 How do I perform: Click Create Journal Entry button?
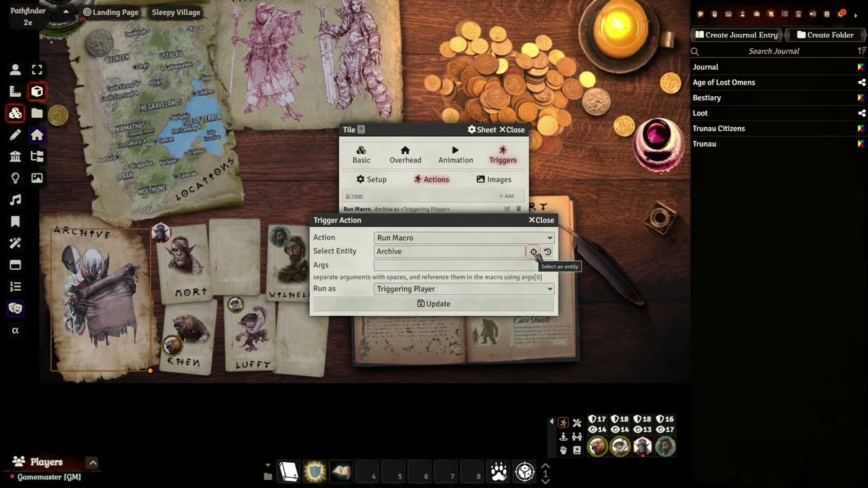[x=736, y=35]
